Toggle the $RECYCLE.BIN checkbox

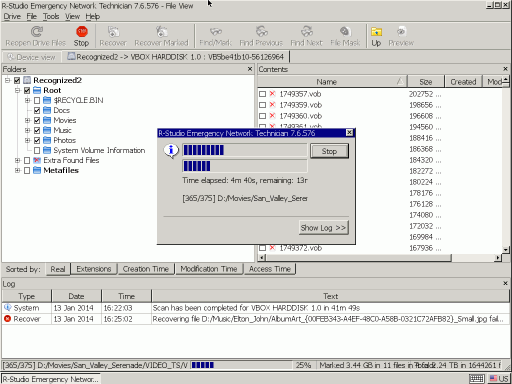click(37, 100)
